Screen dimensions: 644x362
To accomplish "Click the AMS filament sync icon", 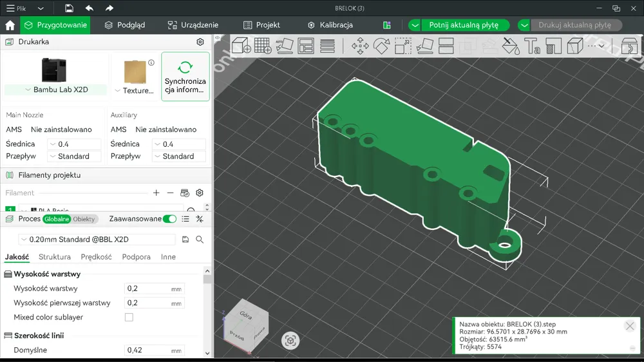I will [x=185, y=193].
